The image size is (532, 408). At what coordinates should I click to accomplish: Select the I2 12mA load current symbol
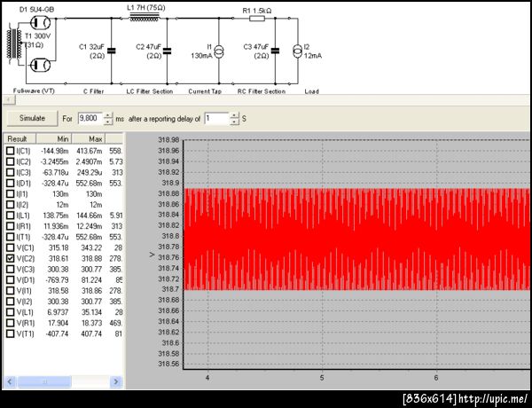(298, 51)
